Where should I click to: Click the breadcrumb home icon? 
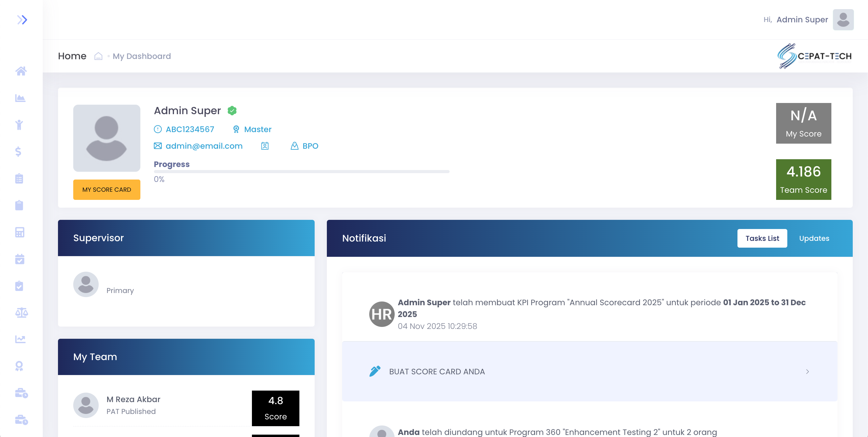[x=98, y=56]
